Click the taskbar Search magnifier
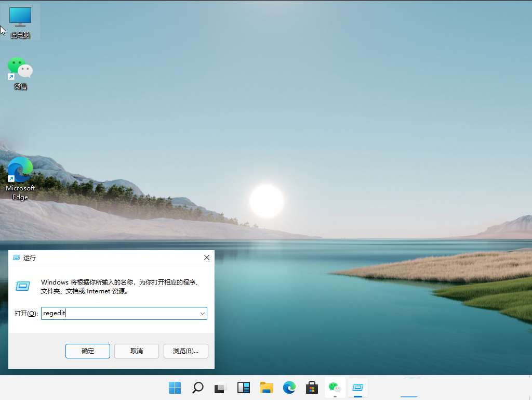This screenshot has width=532, height=400. tap(198, 388)
